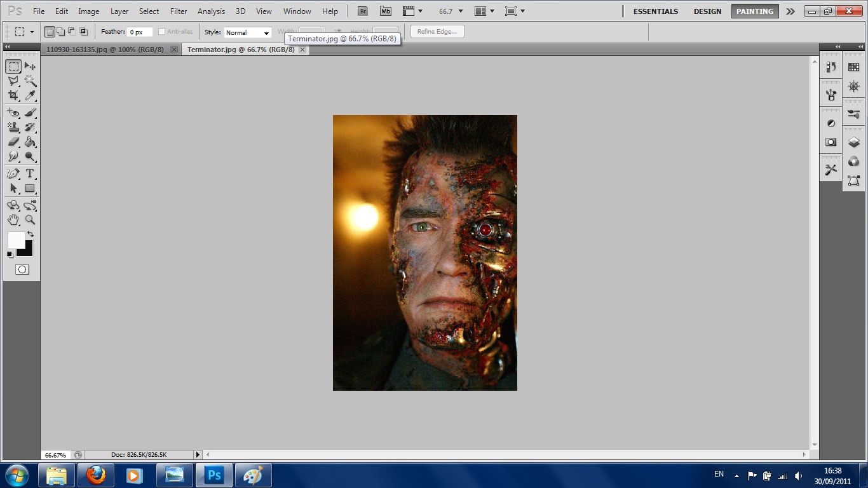Choose Intersect with selection mode
Image resolution: width=868 pixels, height=488 pixels.
coord(83,32)
